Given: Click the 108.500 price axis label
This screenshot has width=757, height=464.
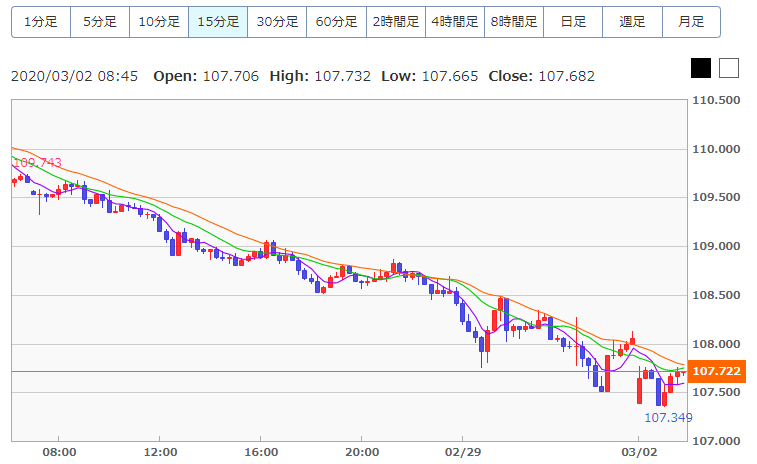Looking at the screenshot, I should tap(716, 295).
